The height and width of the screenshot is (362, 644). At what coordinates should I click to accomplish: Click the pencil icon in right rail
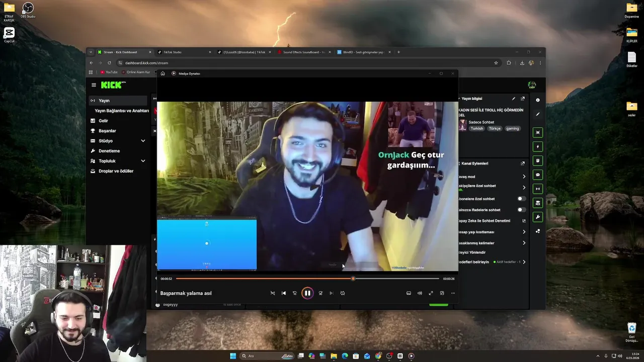[x=538, y=114]
